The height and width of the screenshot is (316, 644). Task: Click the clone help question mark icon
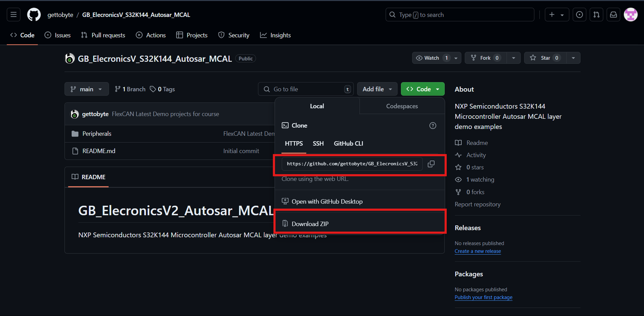(433, 126)
